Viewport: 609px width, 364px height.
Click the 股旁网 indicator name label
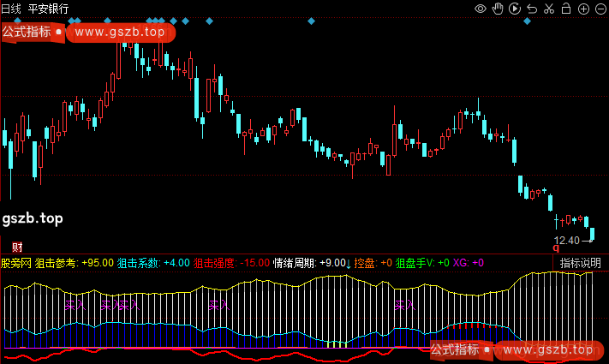point(15,263)
